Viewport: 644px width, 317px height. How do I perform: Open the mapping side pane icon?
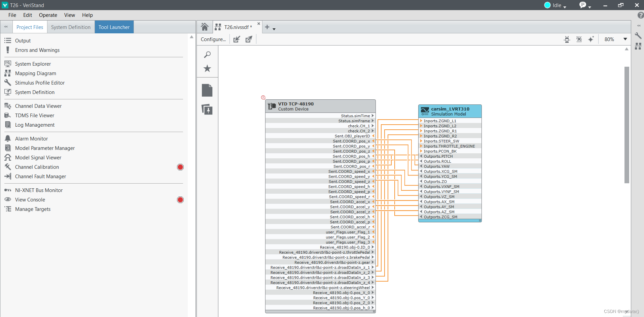pyautogui.click(x=638, y=46)
